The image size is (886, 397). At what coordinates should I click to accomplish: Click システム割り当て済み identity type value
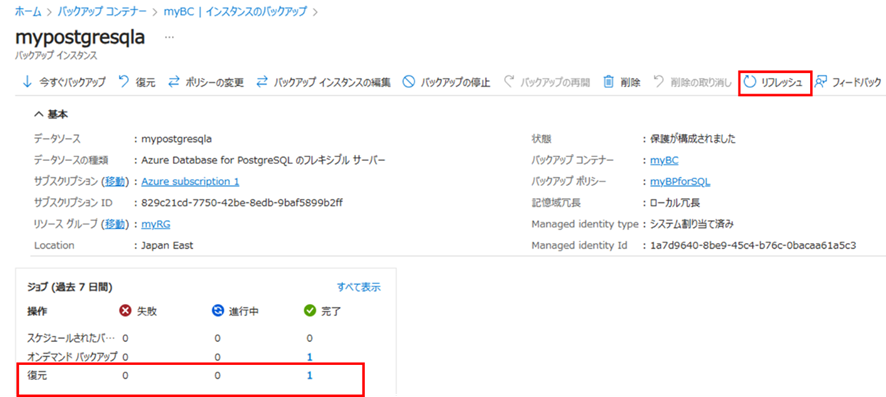click(692, 224)
